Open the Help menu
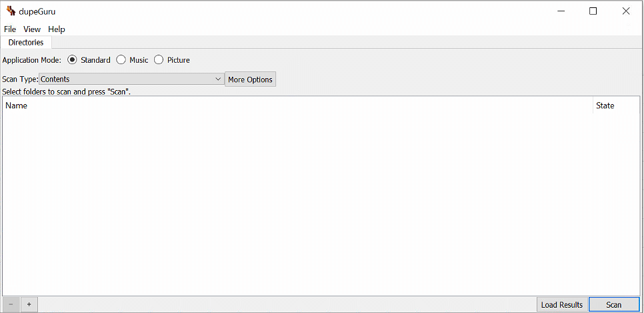This screenshot has height=313, width=644. (x=57, y=29)
